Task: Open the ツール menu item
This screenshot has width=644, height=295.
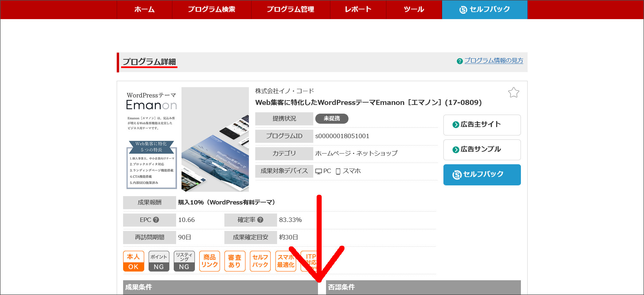Action: 414,9
